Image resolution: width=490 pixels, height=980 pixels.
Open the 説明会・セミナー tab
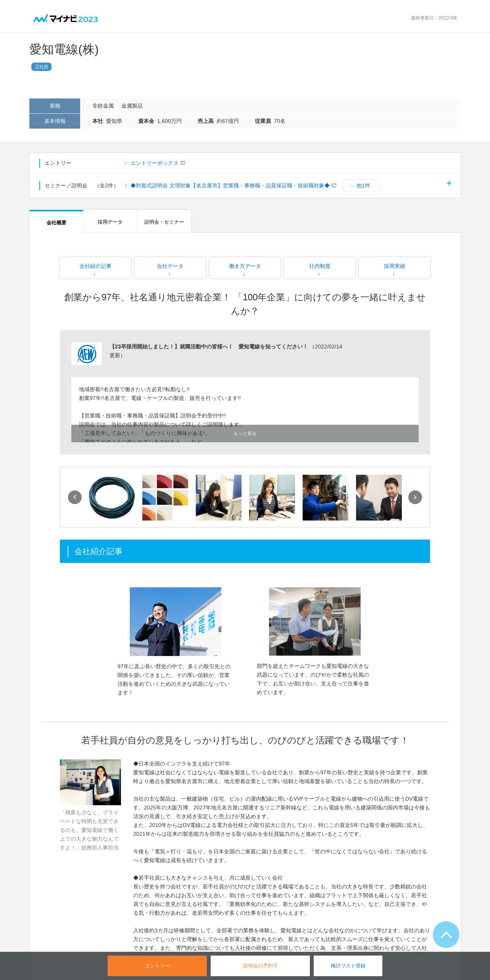pyautogui.click(x=164, y=222)
